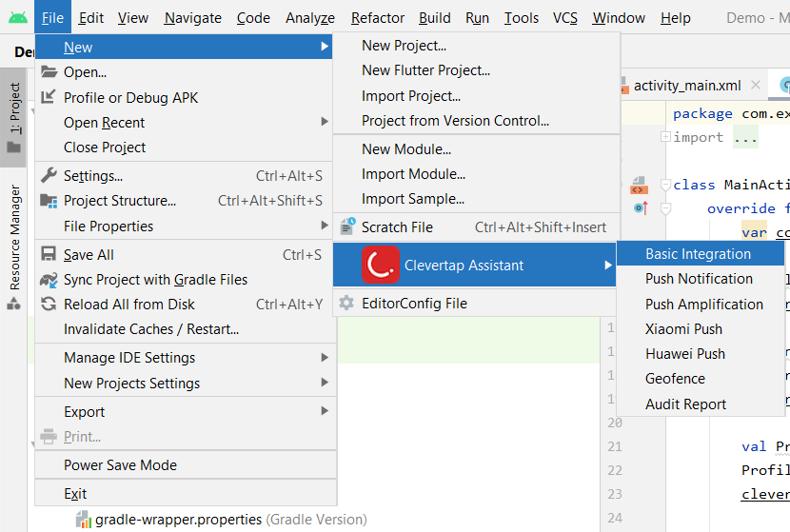Click the Sync Project with Gradle icon
Screen dimensions: 790x532
(x=49, y=280)
